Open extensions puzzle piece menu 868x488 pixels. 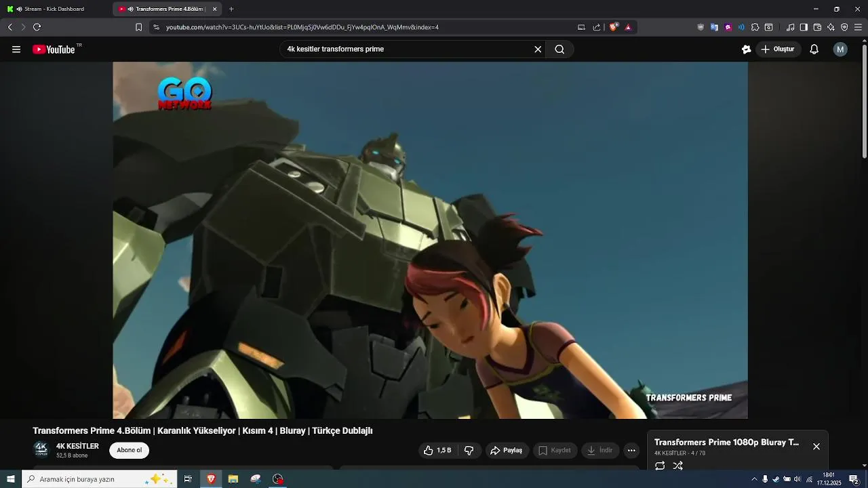pyautogui.click(x=755, y=27)
